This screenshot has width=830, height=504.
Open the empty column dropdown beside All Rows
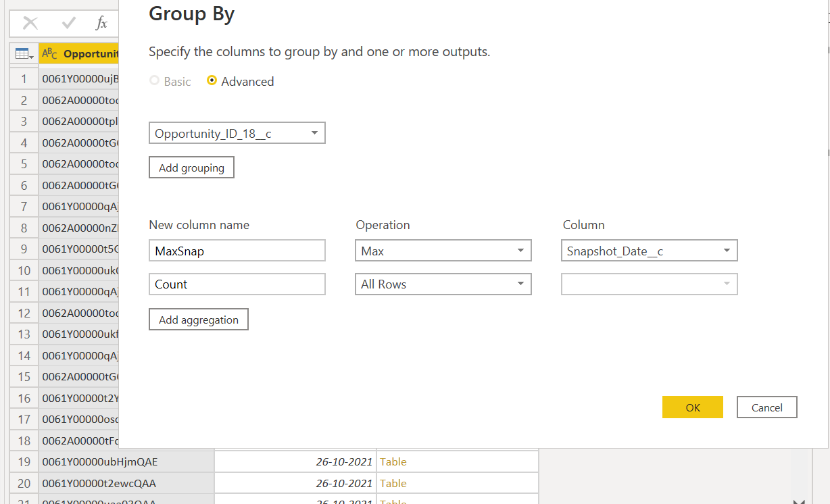650,284
